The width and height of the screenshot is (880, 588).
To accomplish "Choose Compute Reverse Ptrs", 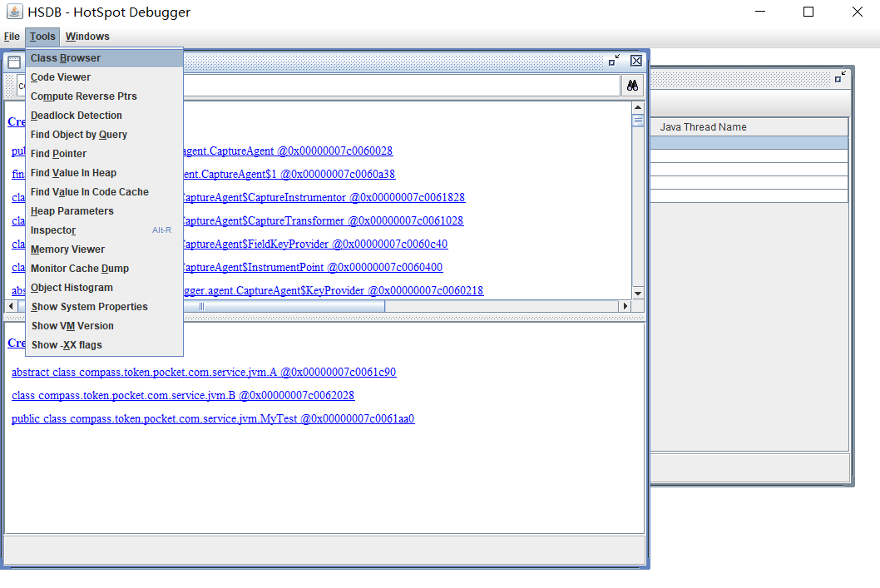I will point(105,96).
